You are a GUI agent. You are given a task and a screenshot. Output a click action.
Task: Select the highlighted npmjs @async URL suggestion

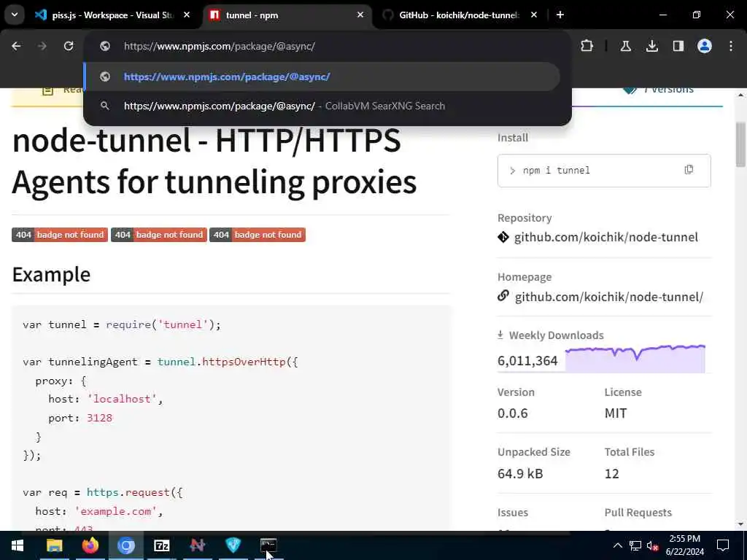coord(322,77)
